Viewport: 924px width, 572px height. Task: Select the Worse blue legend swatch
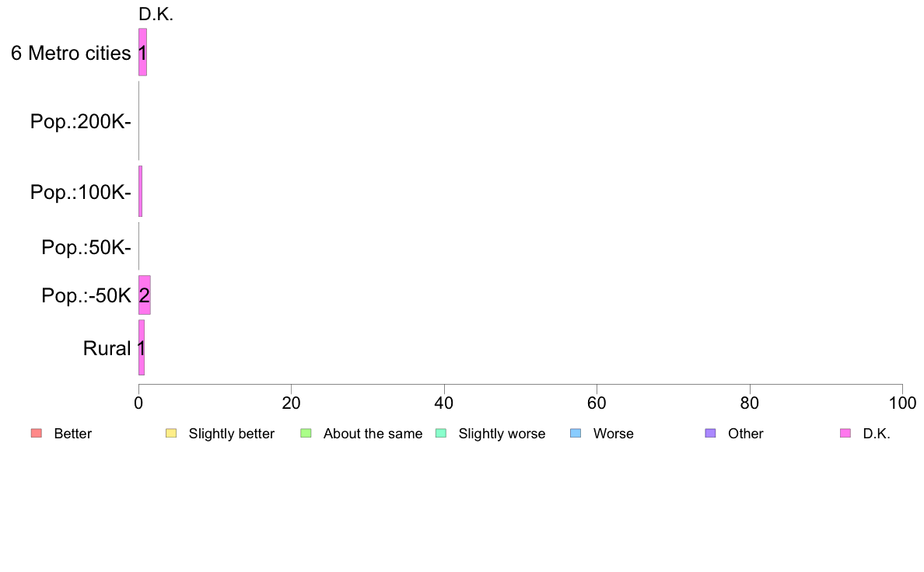tap(576, 433)
